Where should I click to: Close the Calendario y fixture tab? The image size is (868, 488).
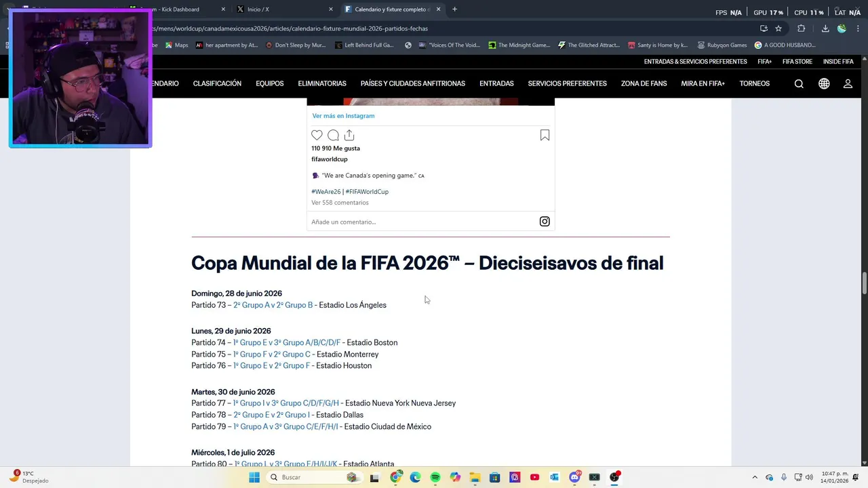(438, 9)
